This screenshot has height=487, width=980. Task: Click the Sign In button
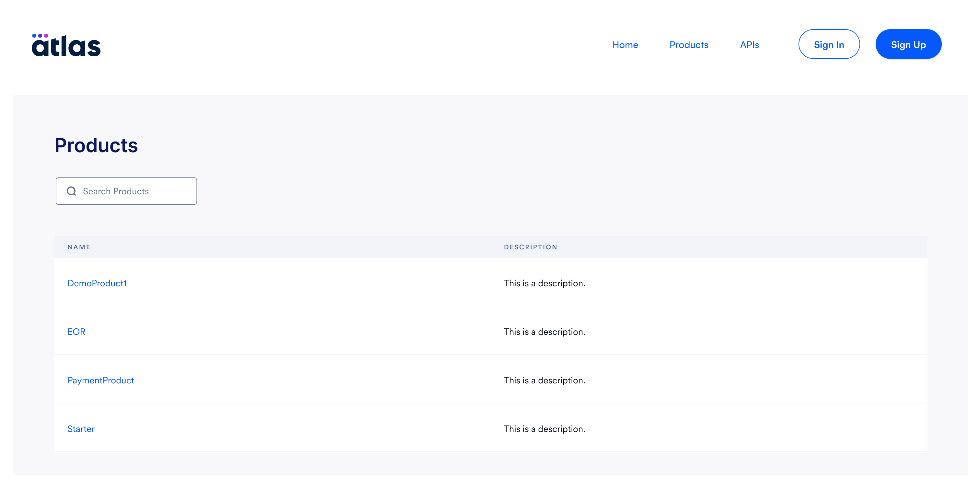click(x=829, y=44)
